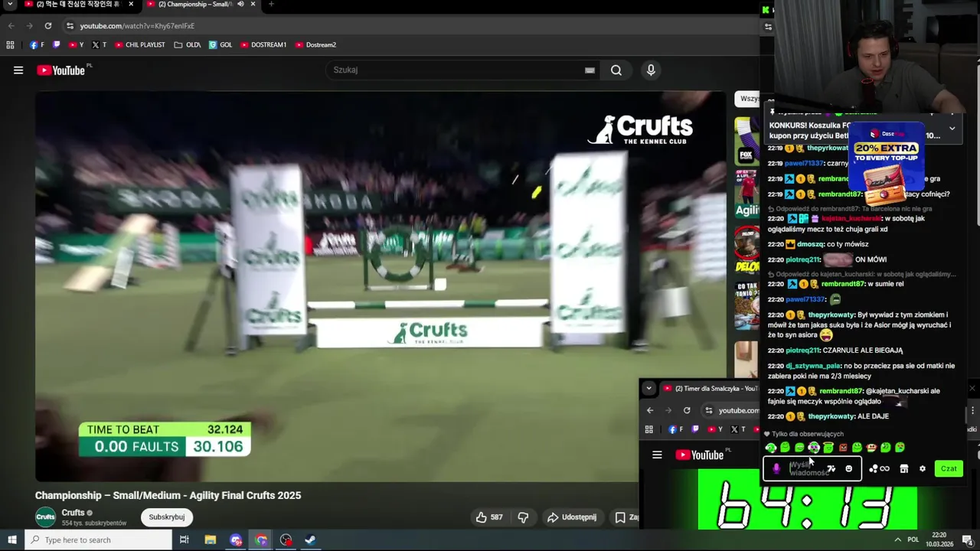Dislike the video with thumbs-down
Image resolution: width=980 pixels, height=551 pixels.
click(523, 517)
